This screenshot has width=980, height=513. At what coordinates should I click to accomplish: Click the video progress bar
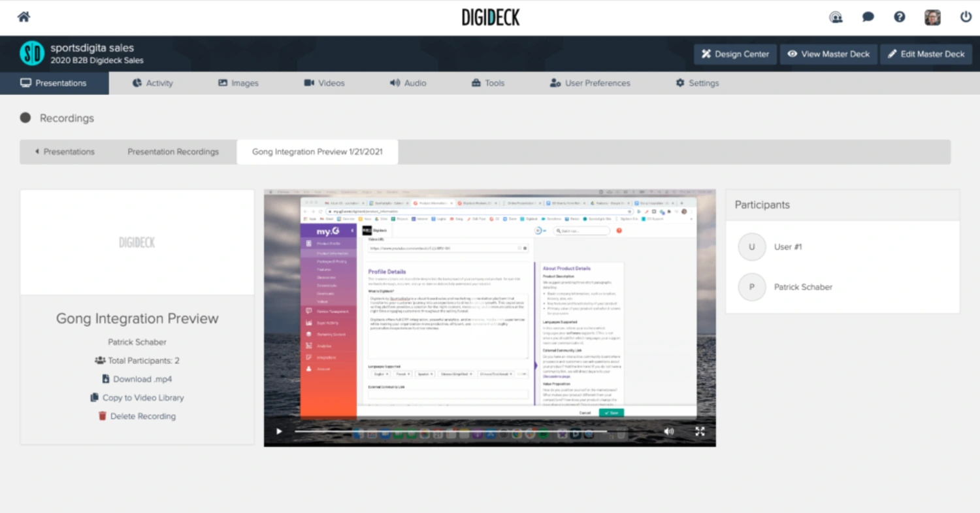(451, 431)
